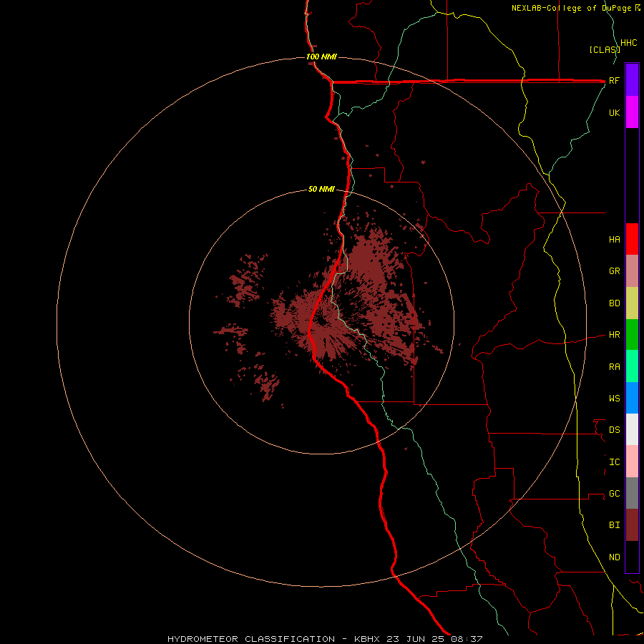Click the HYDROMETEOR CLASSIFICATION caption

[251, 639]
